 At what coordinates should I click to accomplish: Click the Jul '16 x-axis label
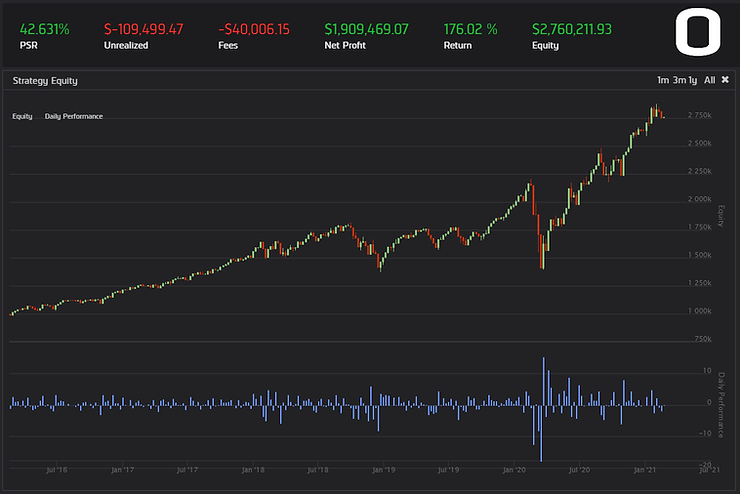[57, 470]
